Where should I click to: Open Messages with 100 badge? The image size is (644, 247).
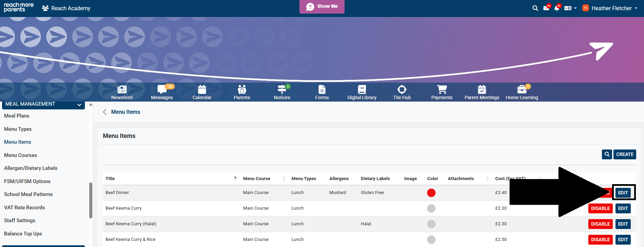(x=162, y=92)
